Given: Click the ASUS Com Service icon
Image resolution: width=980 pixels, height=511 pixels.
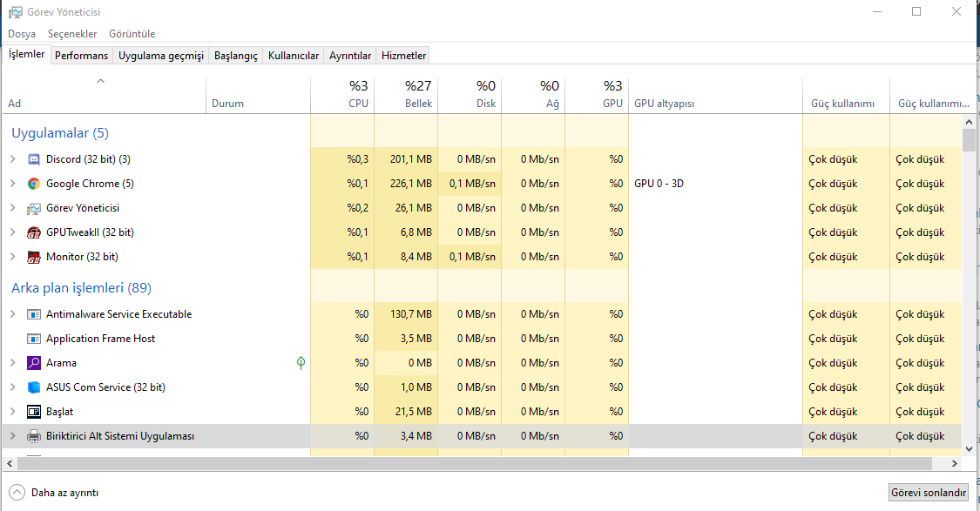Looking at the screenshot, I should (34, 387).
